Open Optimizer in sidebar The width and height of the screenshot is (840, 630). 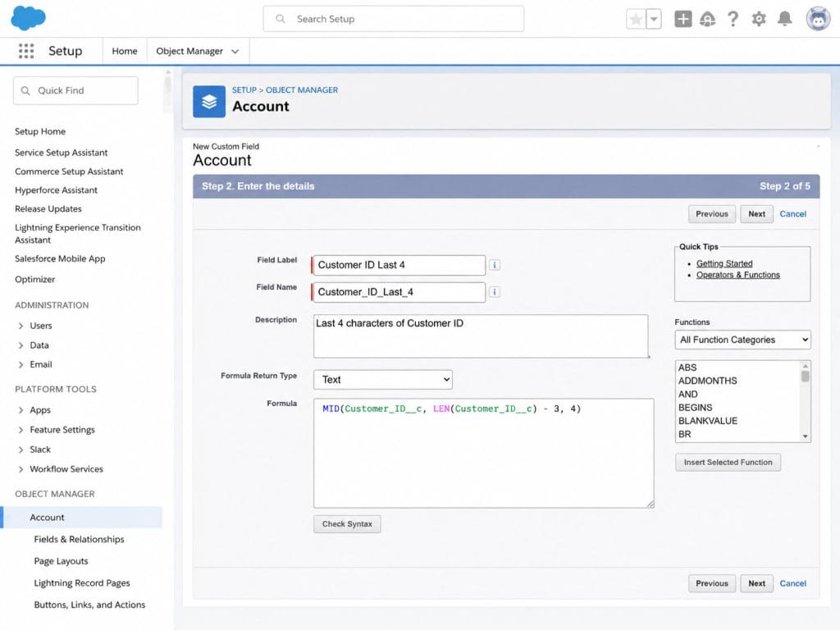(x=34, y=279)
